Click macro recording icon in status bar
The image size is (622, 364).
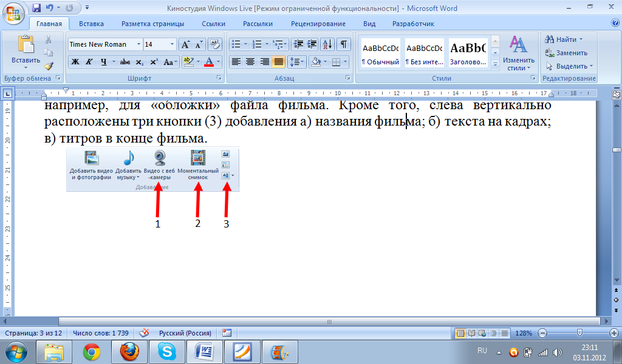click(x=227, y=333)
